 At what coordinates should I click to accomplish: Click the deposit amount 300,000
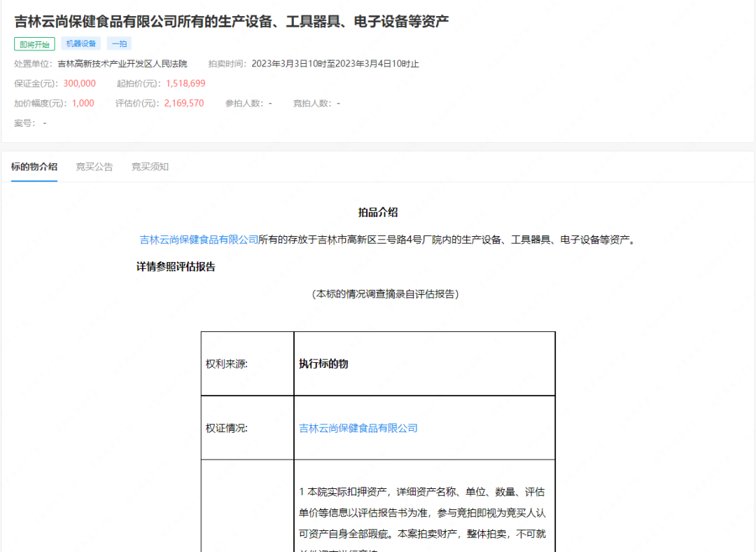(x=79, y=83)
